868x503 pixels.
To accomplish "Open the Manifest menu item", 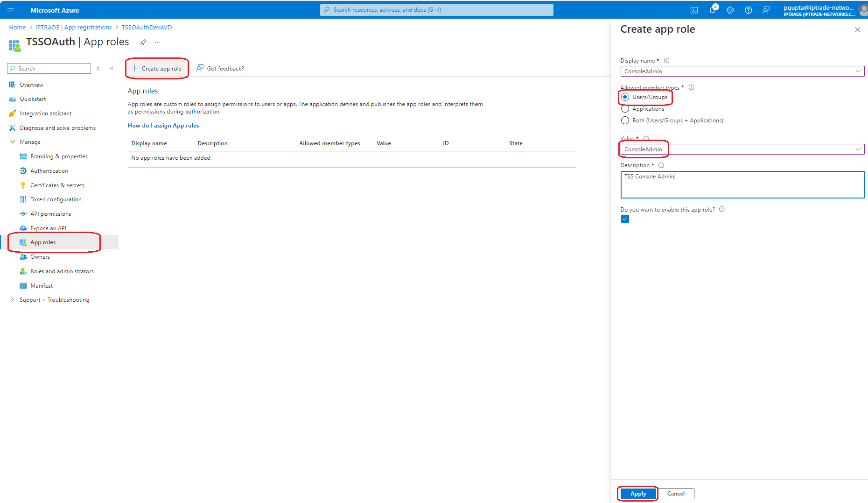I will (42, 286).
